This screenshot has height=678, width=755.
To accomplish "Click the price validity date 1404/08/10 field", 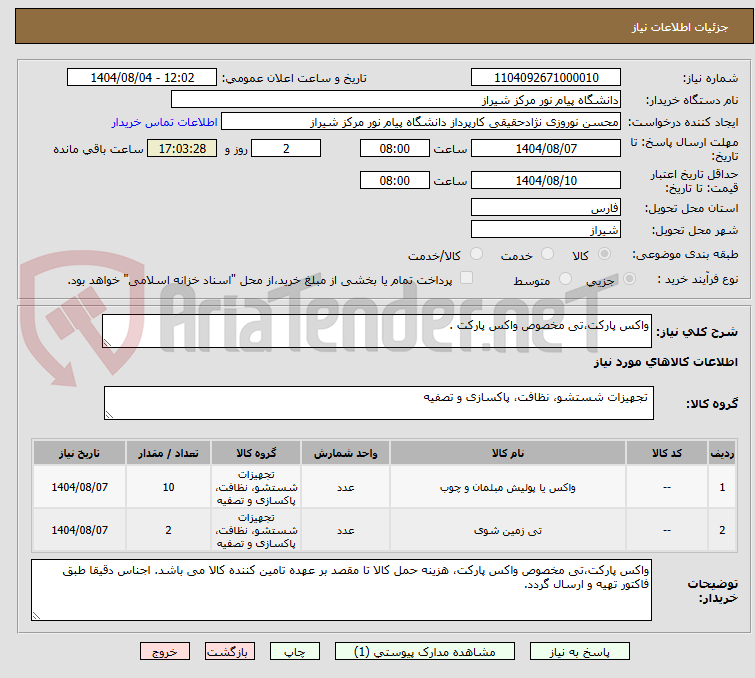I will pyautogui.click(x=546, y=180).
